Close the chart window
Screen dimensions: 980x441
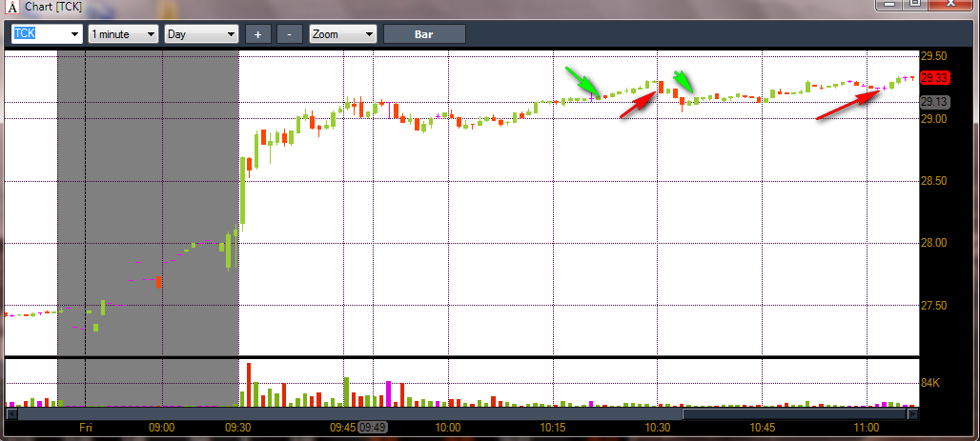click(951, 5)
